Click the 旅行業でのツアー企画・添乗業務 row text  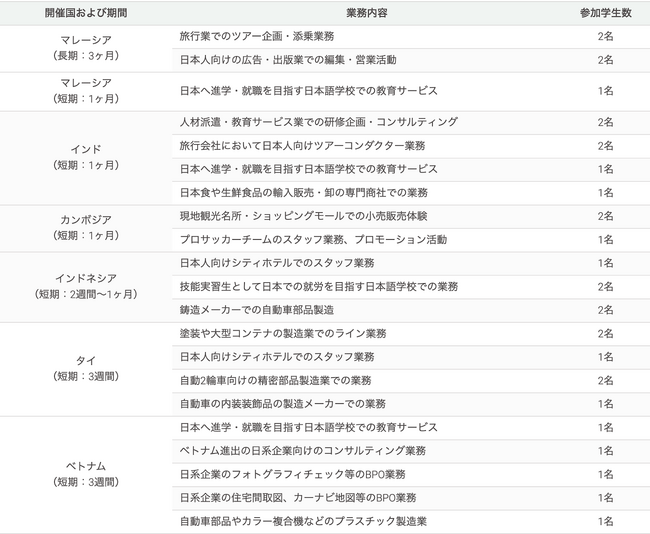(256, 36)
